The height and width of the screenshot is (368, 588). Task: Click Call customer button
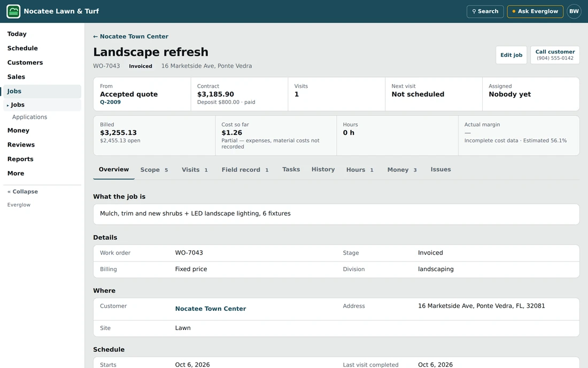click(x=555, y=55)
